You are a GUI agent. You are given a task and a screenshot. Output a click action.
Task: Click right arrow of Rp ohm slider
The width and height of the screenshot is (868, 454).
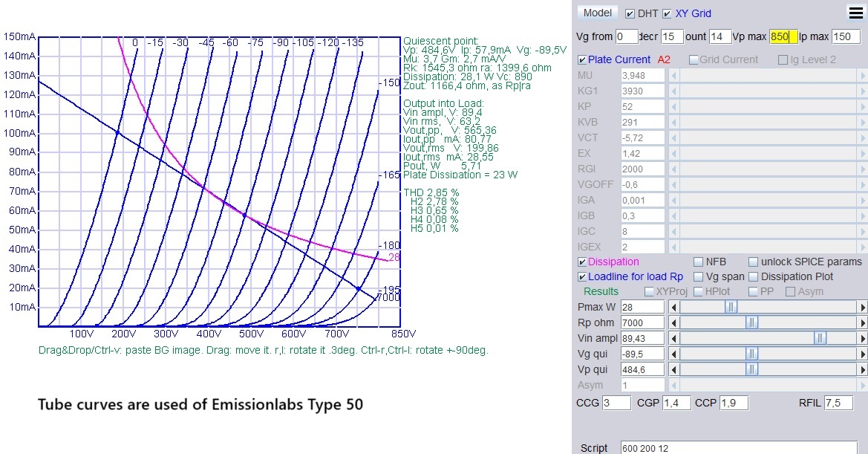pos(862,322)
